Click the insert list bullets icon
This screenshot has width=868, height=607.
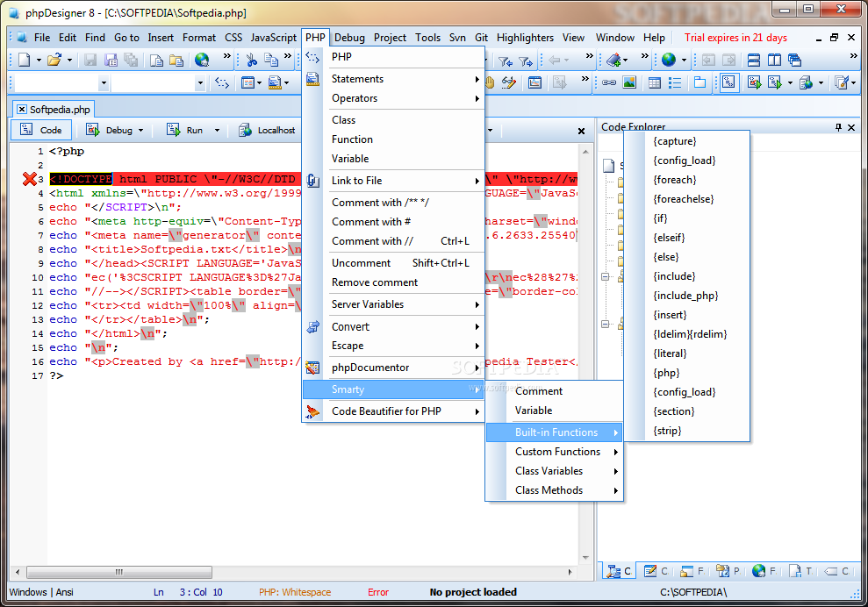point(675,83)
